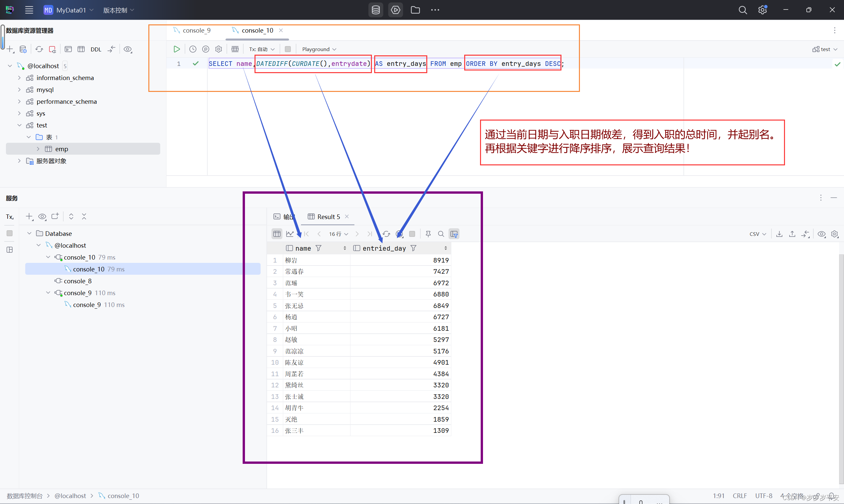
Task: Refresh the database explorer
Action: (x=39, y=49)
